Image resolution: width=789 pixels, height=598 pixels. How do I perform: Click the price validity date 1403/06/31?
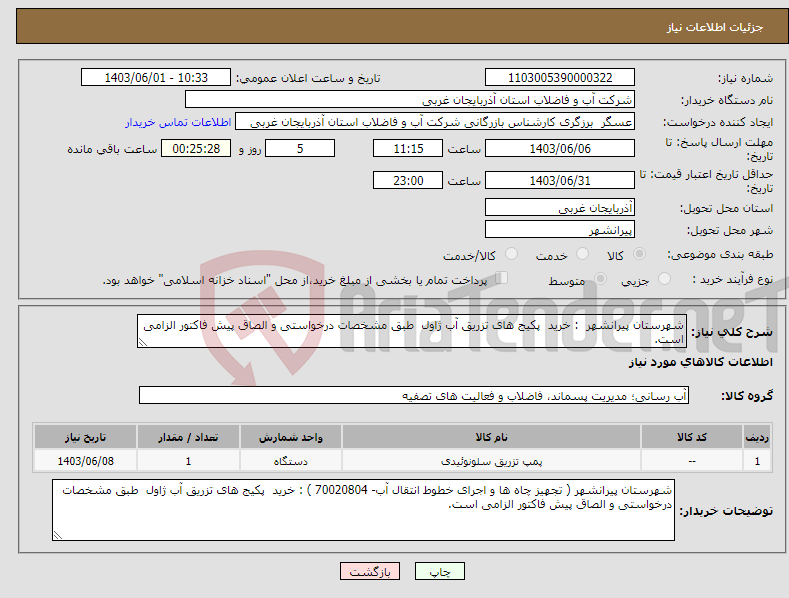pos(560,180)
